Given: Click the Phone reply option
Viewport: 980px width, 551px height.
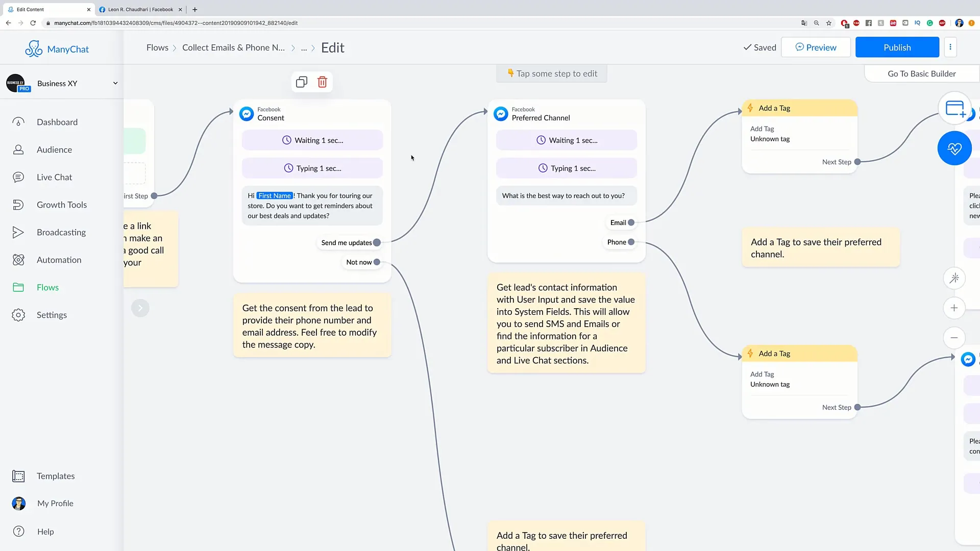Looking at the screenshot, I should tap(617, 242).
